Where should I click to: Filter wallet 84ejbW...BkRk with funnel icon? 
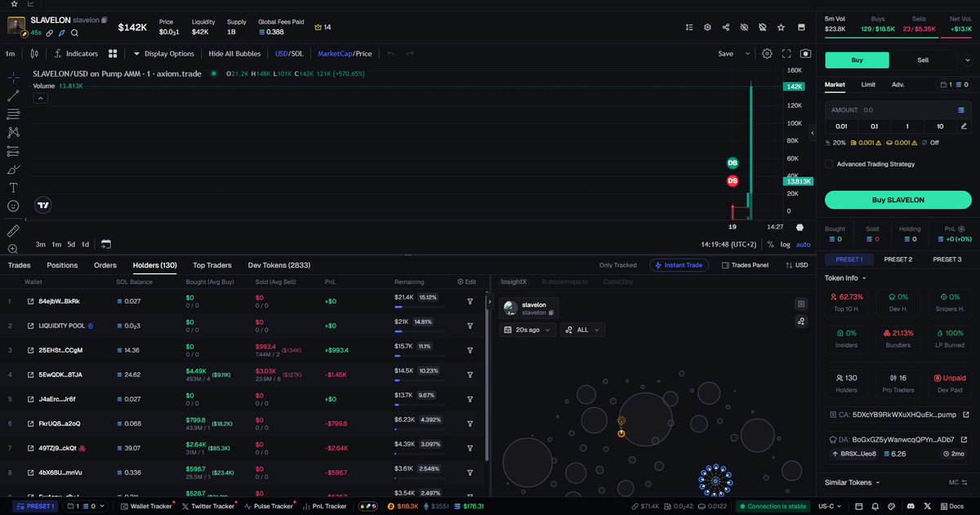(470, 301)
